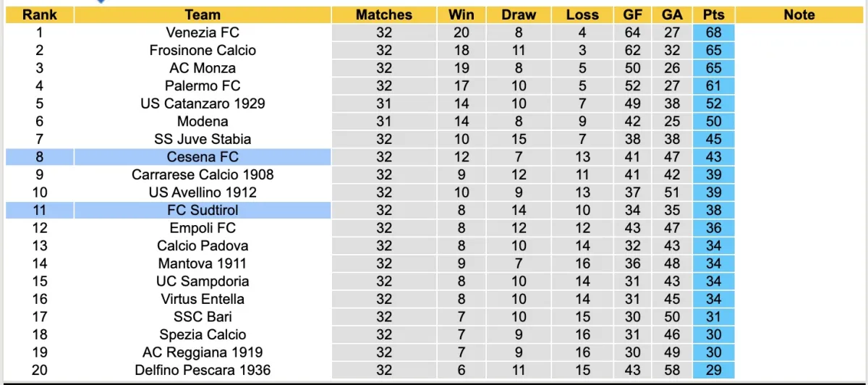
Task: Open the Palermo FC team entry
Action: pyautogui.click(x=203, y=86)
